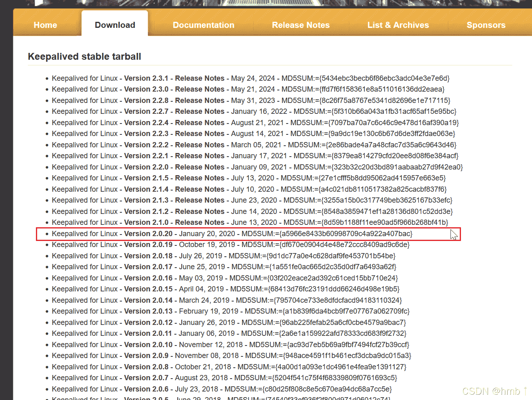The image size is (532, 400).
Task: Download Keepalived Version 2.3.0 tarball
Action: (146, 89)
